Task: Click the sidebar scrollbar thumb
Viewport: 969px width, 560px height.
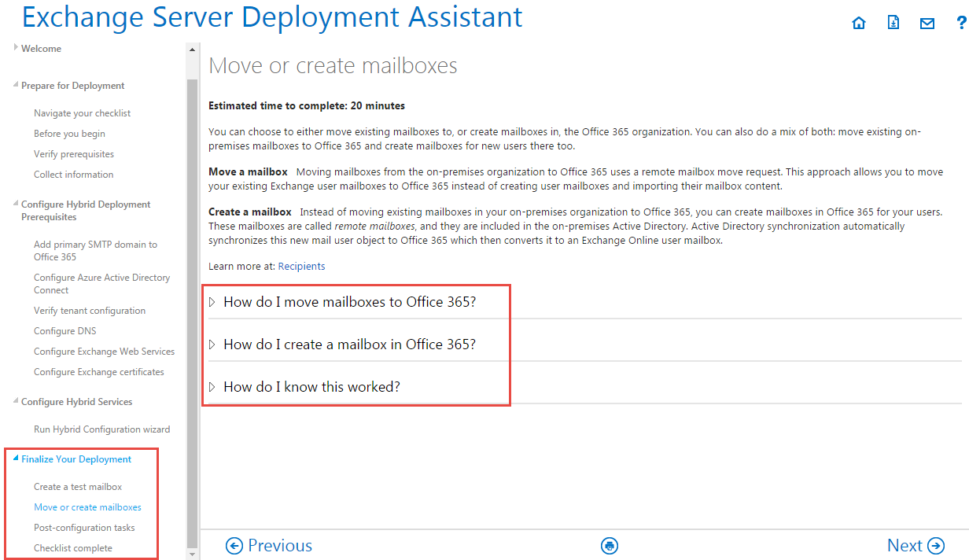Action: [x=192, y=313]
